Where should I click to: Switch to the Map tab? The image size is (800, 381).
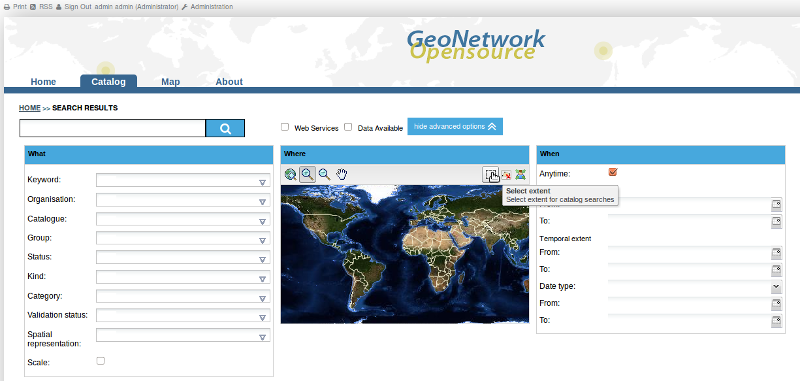(170, 82)
